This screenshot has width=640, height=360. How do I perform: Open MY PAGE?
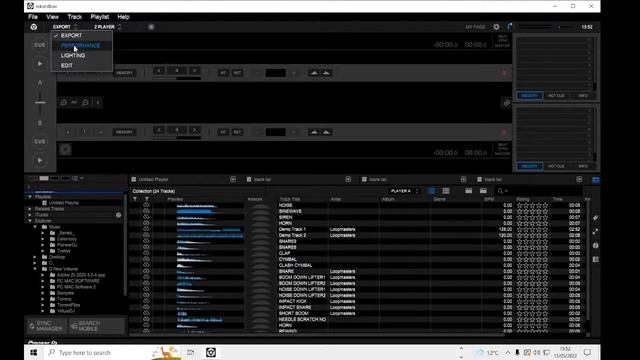pos(476,27)
